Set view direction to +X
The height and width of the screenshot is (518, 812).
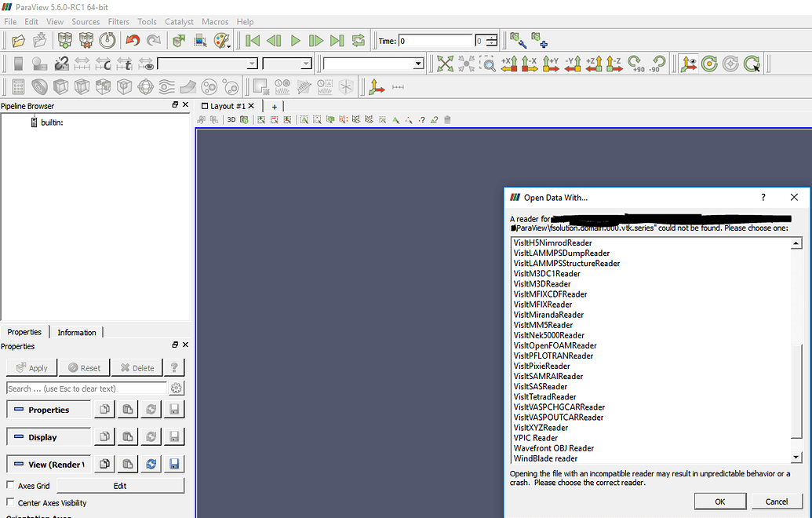point(509,64)
